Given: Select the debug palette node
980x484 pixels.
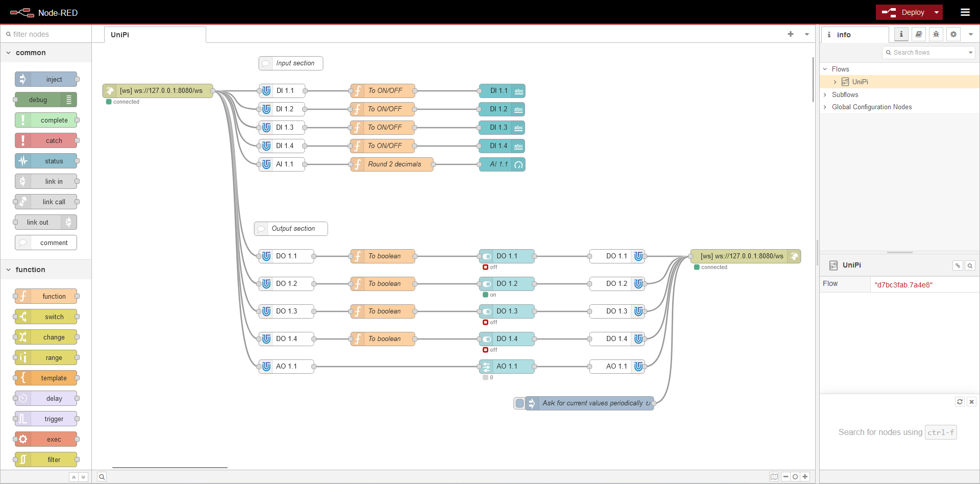Looking at the screenshot, I should tap(46, 100).
